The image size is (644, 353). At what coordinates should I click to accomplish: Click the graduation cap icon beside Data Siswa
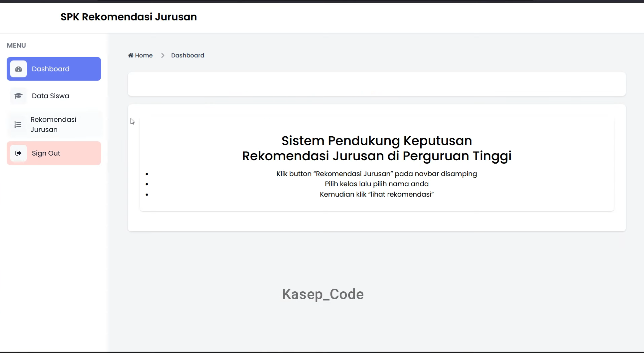(18, 96)
